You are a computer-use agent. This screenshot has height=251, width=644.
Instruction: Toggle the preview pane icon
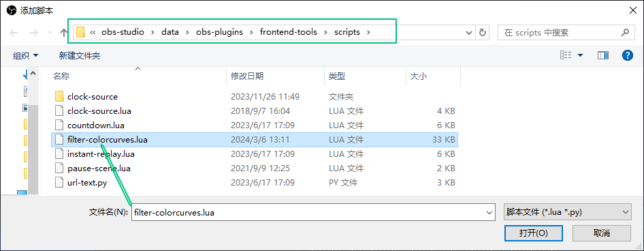click(603, 55)
